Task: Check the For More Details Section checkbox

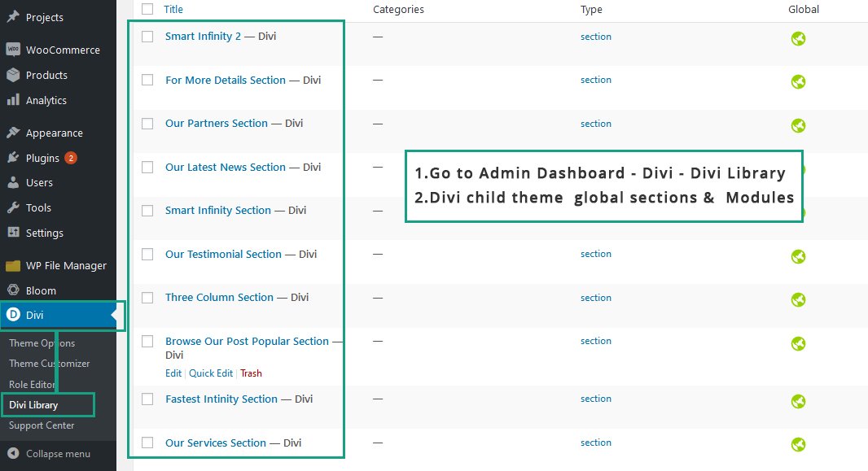Action: (x=147, y=81)
